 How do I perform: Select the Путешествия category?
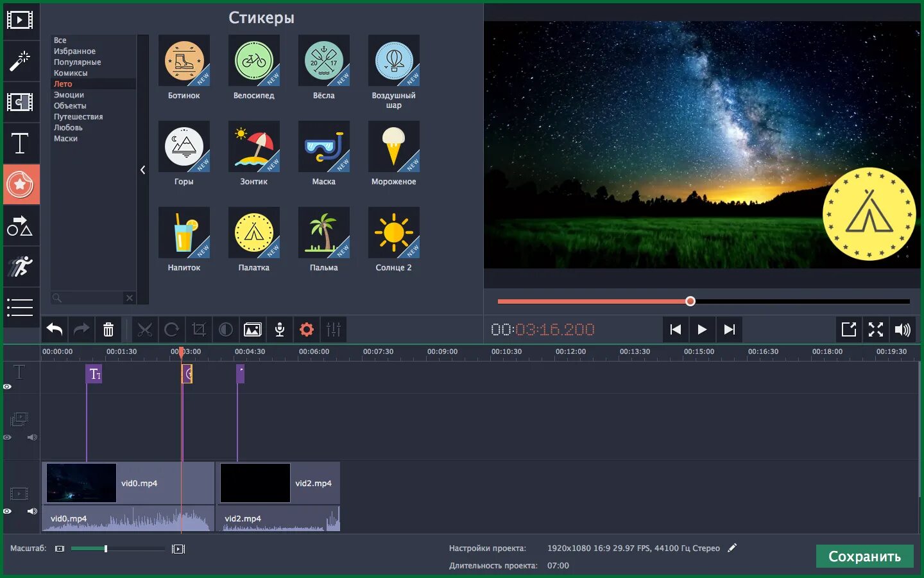(78, 117)
